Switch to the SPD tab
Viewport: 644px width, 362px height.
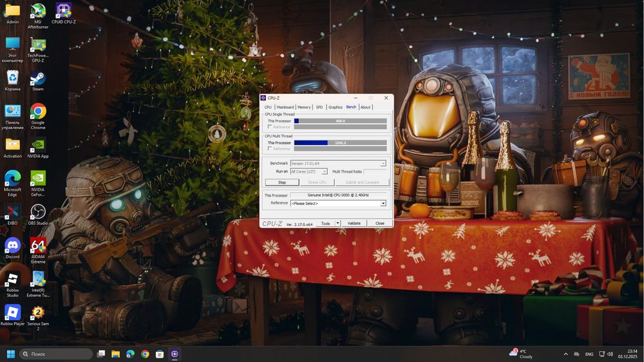coord(319,107)
